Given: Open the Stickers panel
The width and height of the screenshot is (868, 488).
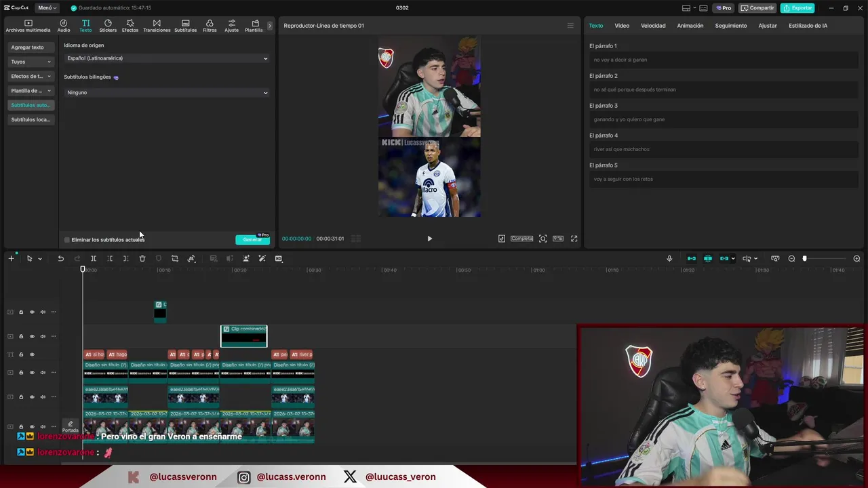Looking at the screenshot, I should (x=108, y=26).
